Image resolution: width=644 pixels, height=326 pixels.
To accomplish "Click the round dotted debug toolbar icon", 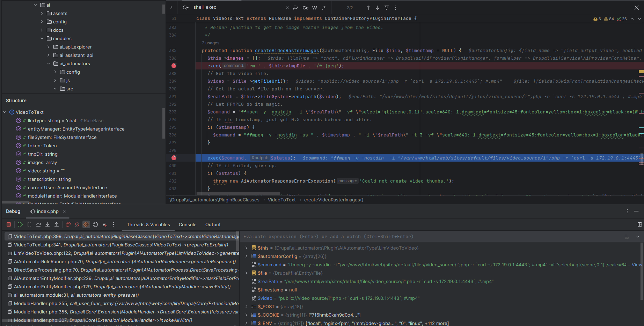I will tap(95, 225).
